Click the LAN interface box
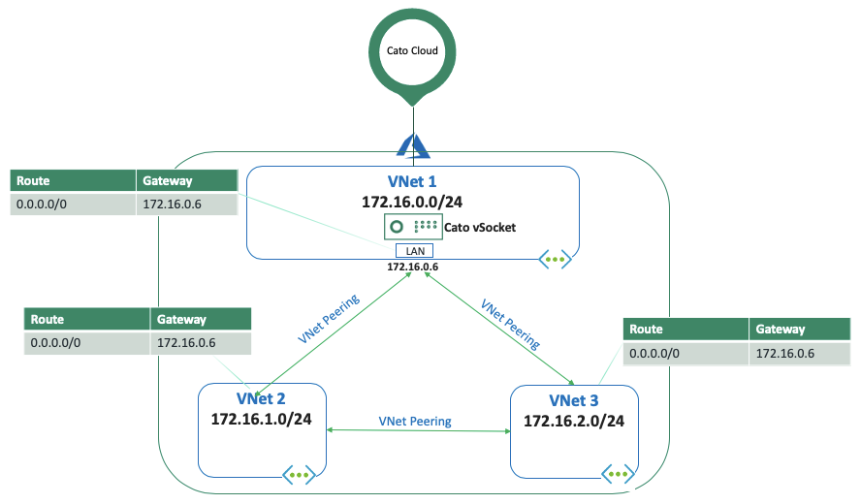Screen dimensions: 861x504 tap(414, 251)
